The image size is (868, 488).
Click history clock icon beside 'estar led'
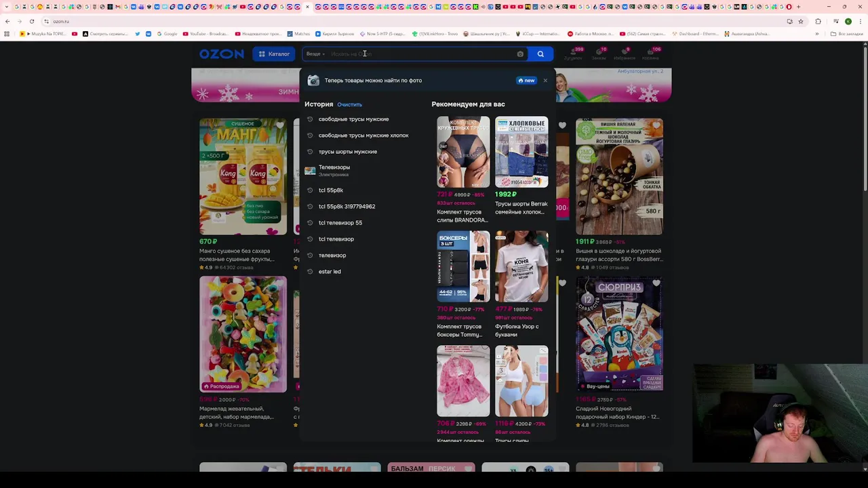click(310, 272)
